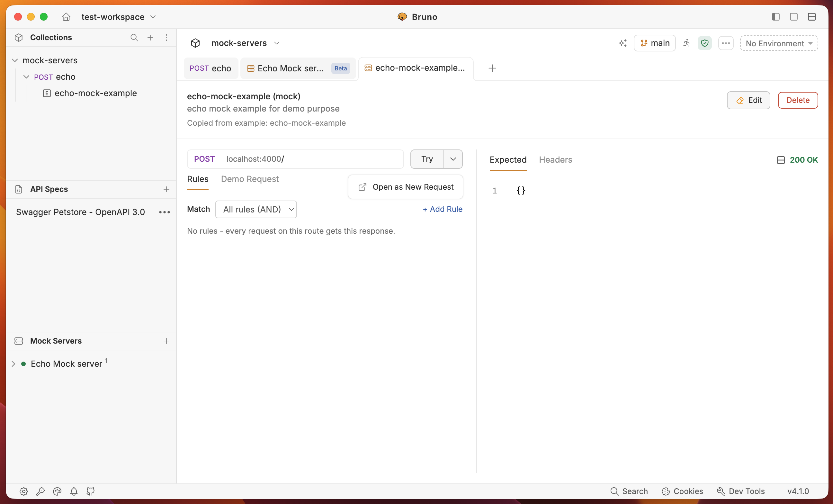This screenshot has height=504, width=833.
Task: Switch to the split-pane layout icon
Action: click(812, 17)
